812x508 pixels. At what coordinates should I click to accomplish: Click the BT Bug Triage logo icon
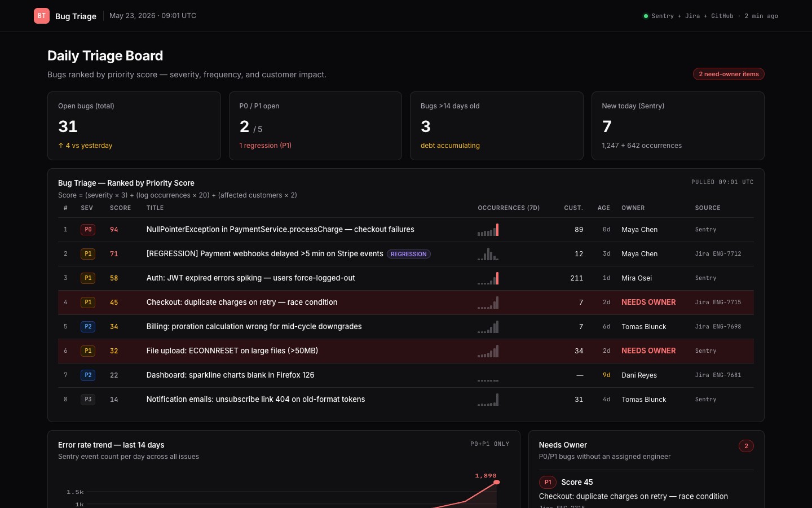click(x=42, y=16)
